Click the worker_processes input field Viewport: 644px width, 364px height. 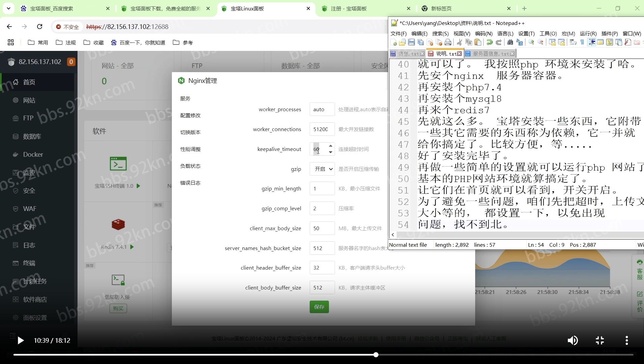coord(322,109)
